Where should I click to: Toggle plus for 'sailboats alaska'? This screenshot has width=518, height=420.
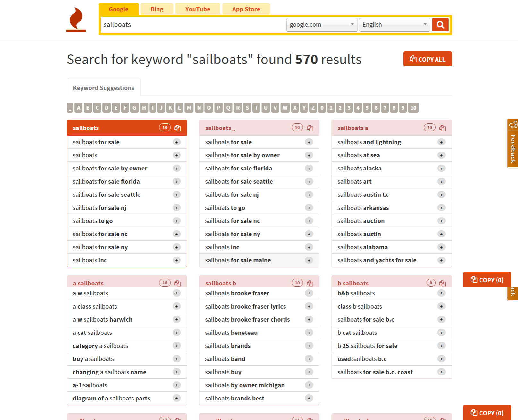tap(441, 169)
